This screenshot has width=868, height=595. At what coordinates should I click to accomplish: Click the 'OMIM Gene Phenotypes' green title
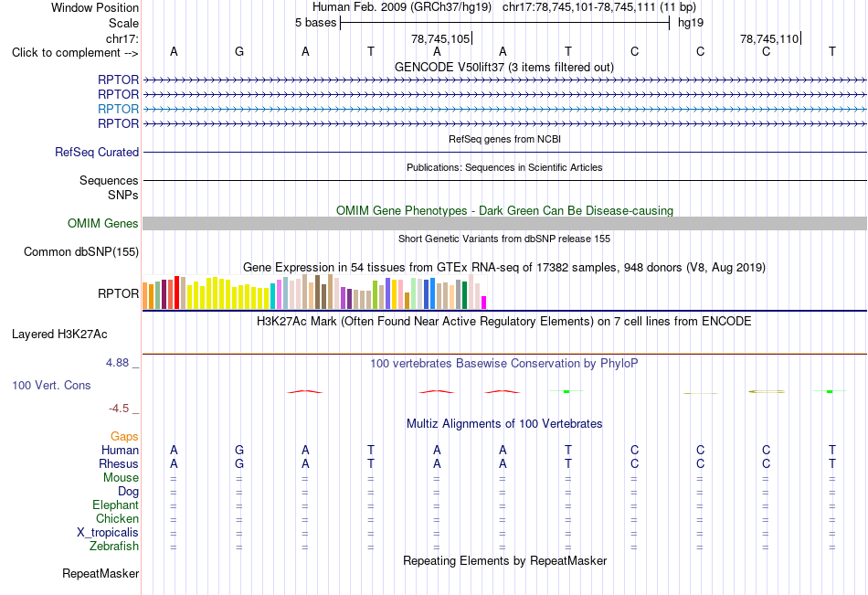pyautogui.click(x=505, y=210)
